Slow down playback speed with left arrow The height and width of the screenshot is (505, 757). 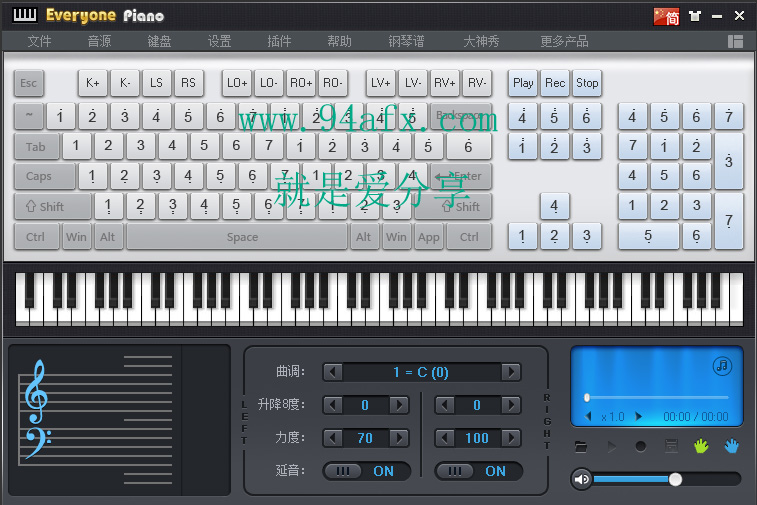tap(588, 416)
